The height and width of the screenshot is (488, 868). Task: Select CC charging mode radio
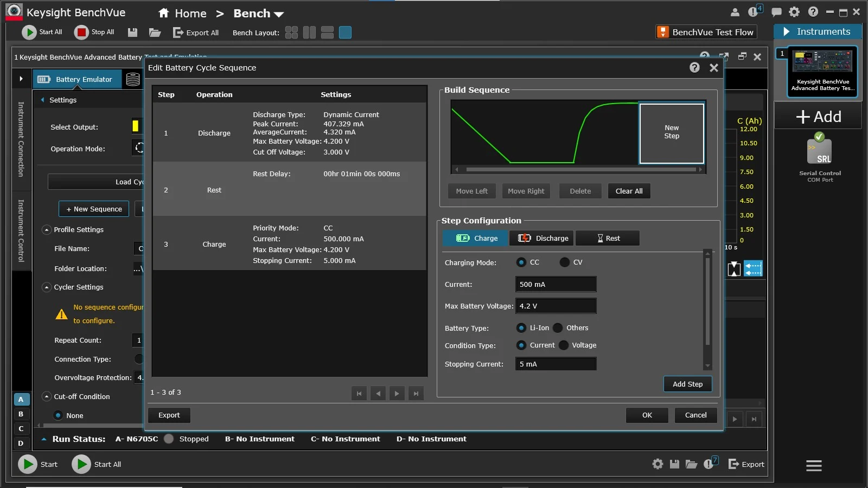click(521, 262)
